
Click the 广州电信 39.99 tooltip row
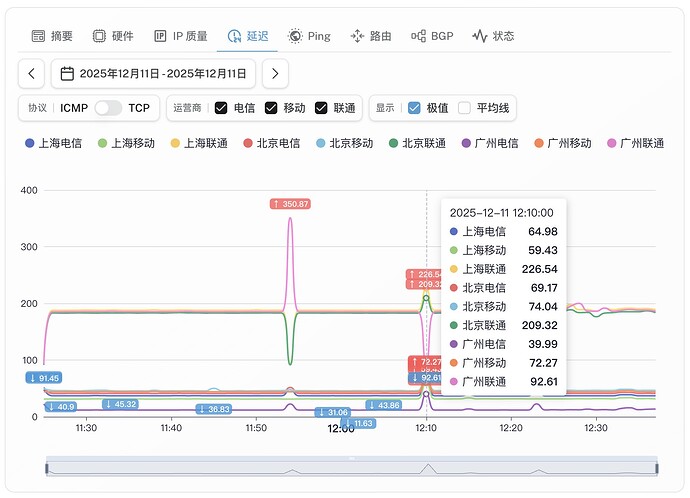[x=503, y=344]
